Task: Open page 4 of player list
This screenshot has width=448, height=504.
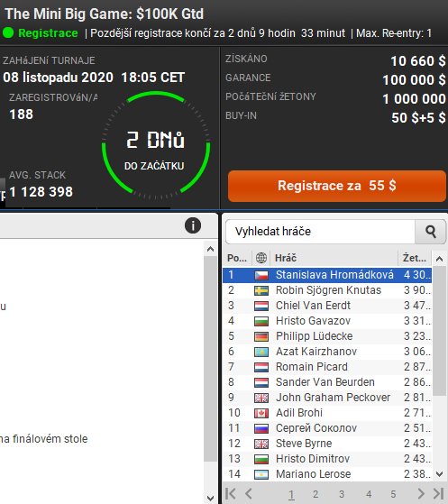Action: (369, 494)
